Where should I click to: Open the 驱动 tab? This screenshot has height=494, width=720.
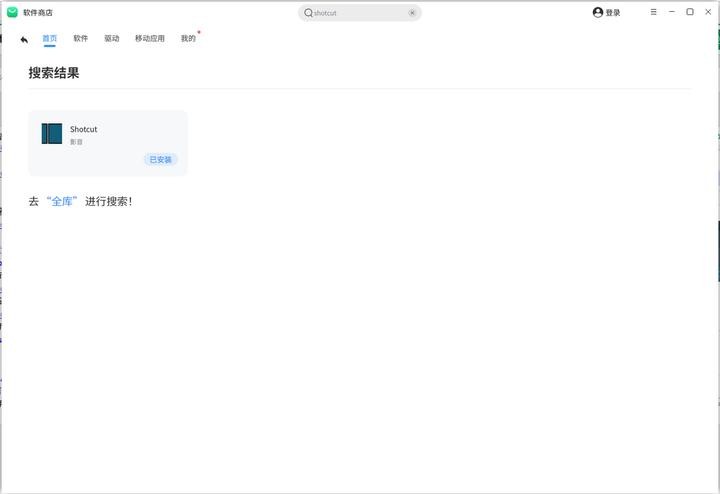coord(112,39)
